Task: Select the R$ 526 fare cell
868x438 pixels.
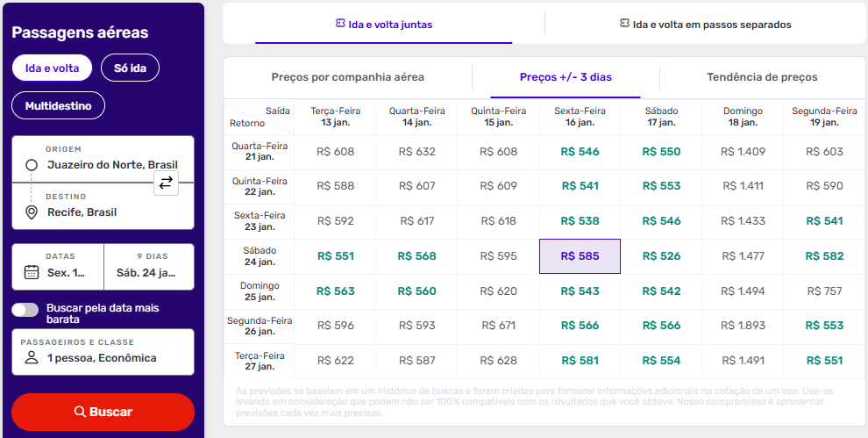Action: pyautogui.click(x=661, y=256)
